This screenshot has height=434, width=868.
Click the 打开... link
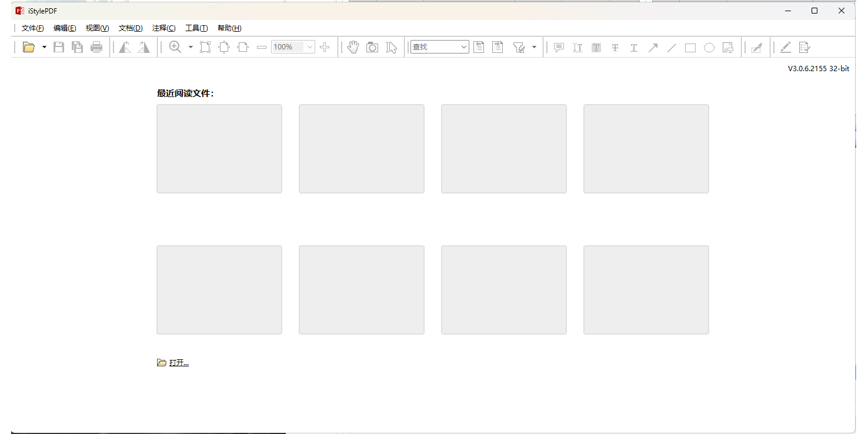point(178,362)
